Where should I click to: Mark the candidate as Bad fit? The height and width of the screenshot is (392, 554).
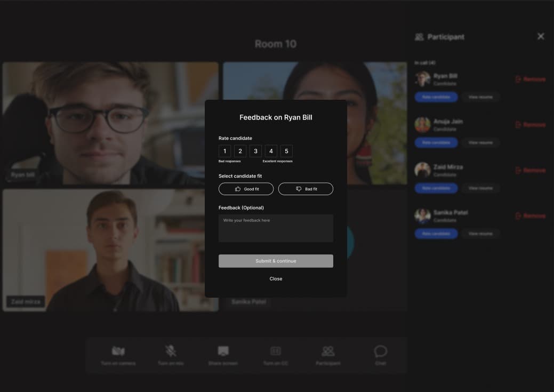tap(306, 188)
